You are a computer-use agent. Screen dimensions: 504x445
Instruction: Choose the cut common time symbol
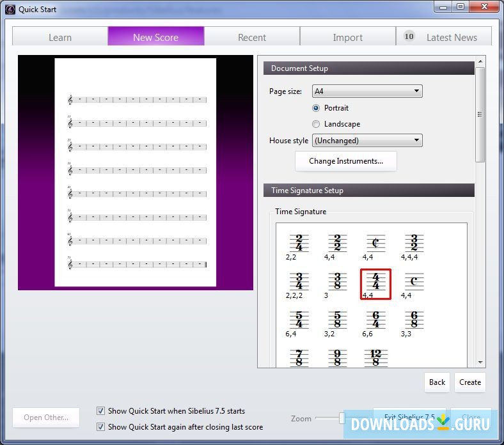(375, 242)
